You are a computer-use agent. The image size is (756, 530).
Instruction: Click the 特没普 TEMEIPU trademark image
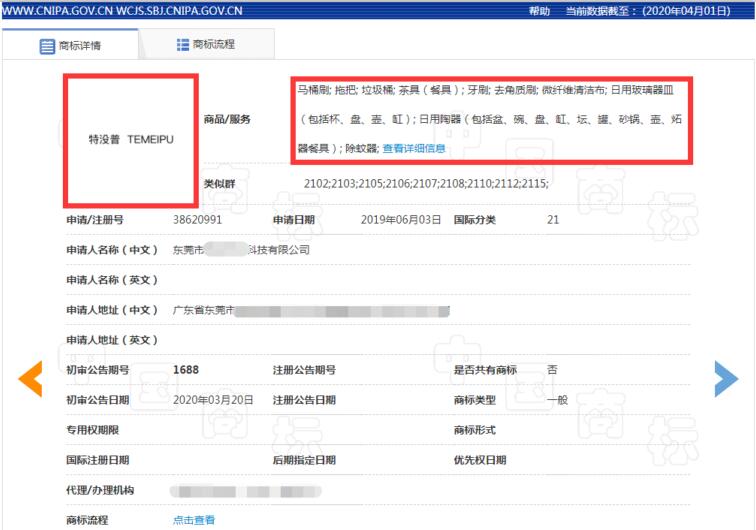coord(131,140)
